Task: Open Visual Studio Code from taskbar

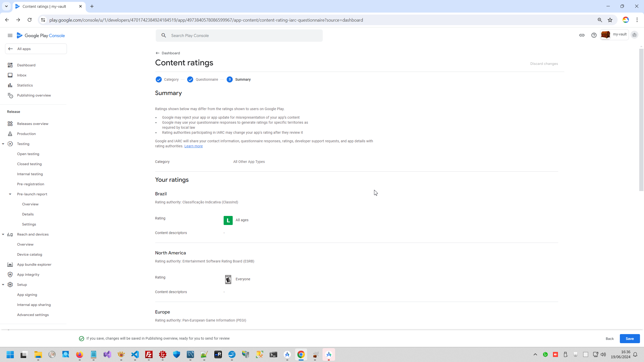Action: pos(135,354)
